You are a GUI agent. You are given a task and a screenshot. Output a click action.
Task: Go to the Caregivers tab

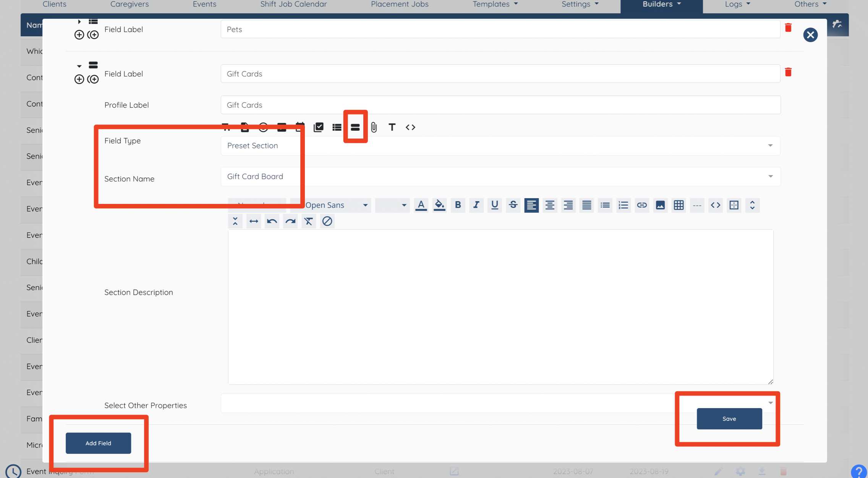coord(130,4)
